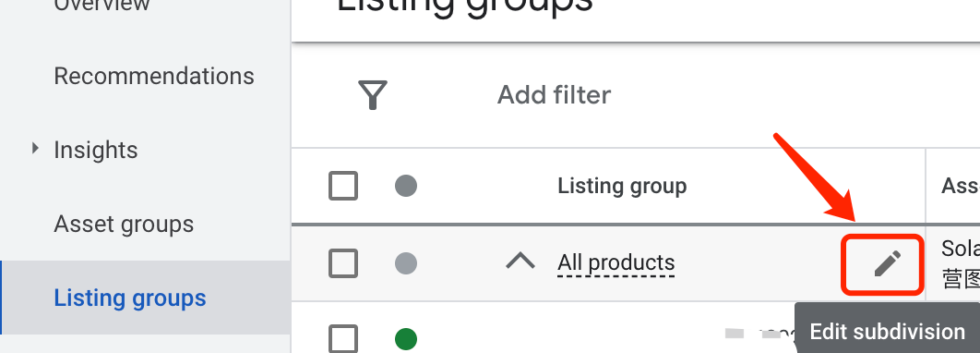
Task: Tick the select-all checkbox in table header
Action: click(x=343, y=186)
